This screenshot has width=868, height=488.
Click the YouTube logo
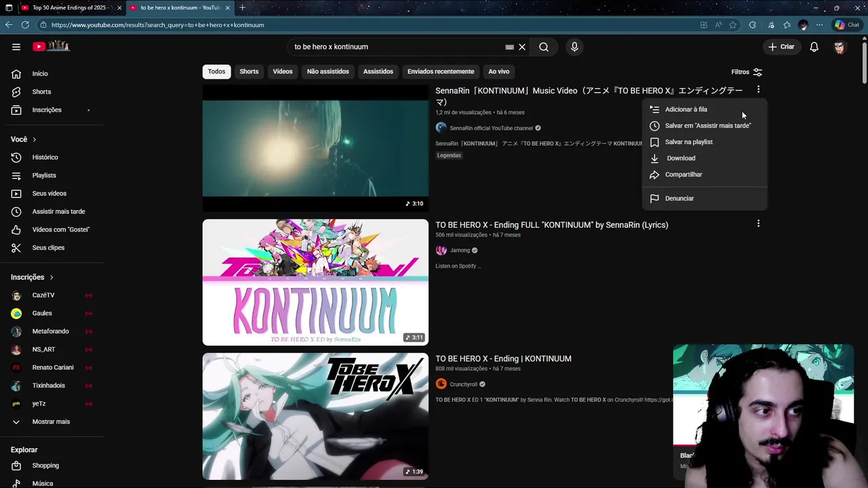tap(51, 46)
